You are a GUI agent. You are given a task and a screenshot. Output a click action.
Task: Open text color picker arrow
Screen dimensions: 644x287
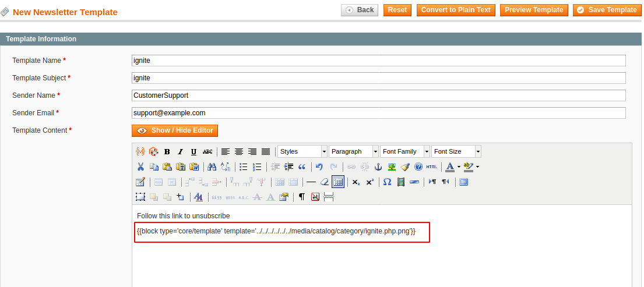coord(459,166)
